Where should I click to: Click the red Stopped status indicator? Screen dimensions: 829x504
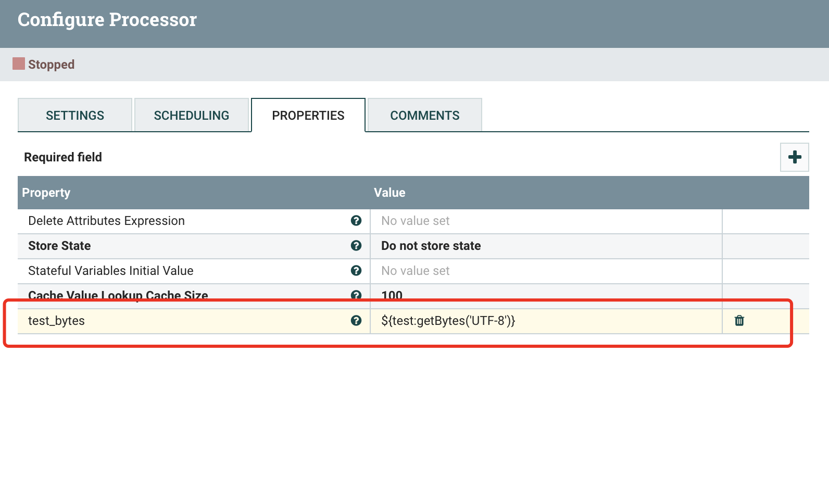pyautogui.click(x=19, y=64)
